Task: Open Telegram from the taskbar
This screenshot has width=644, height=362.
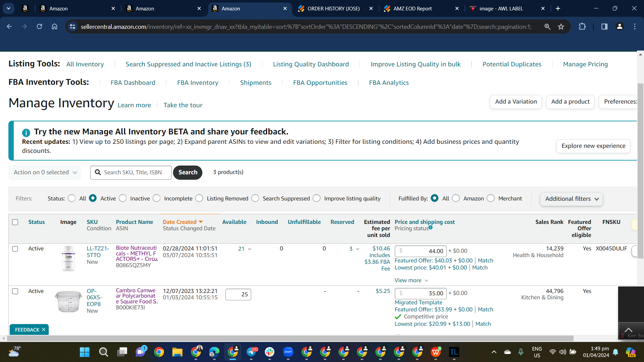Action: [x=252, y=352]
